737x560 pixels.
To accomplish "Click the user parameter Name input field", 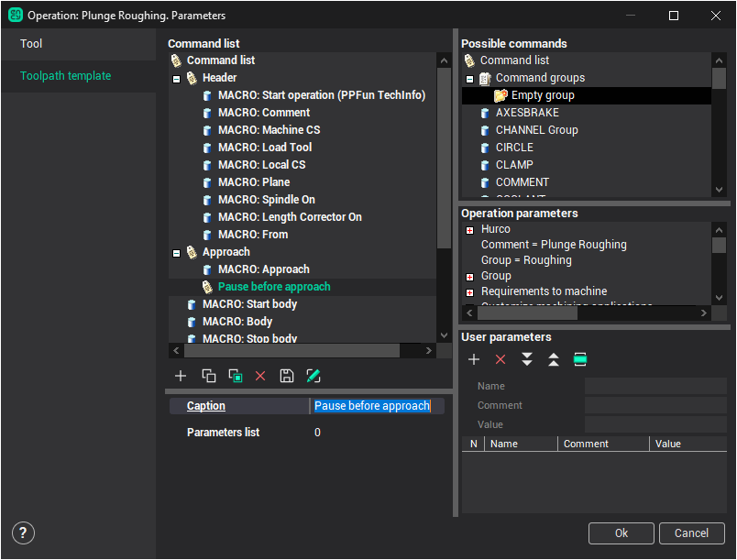I will tap(654, 387).
